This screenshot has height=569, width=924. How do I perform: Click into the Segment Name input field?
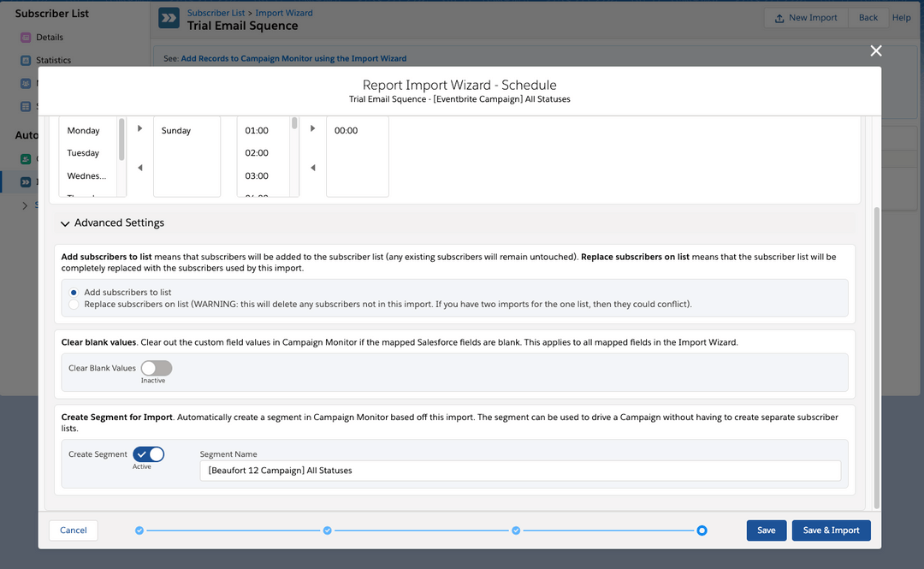point(520,471)
